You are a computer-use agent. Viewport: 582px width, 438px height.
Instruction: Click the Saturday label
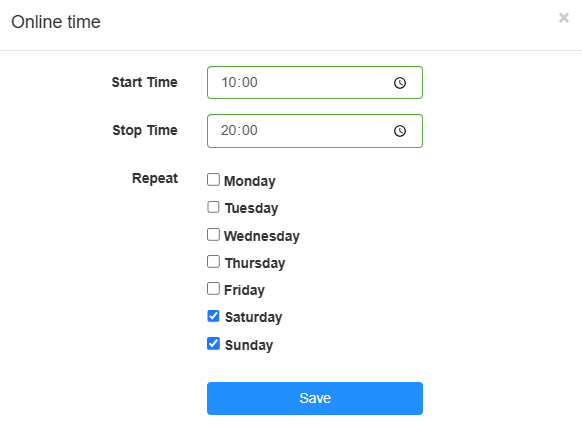pos(254,317)
